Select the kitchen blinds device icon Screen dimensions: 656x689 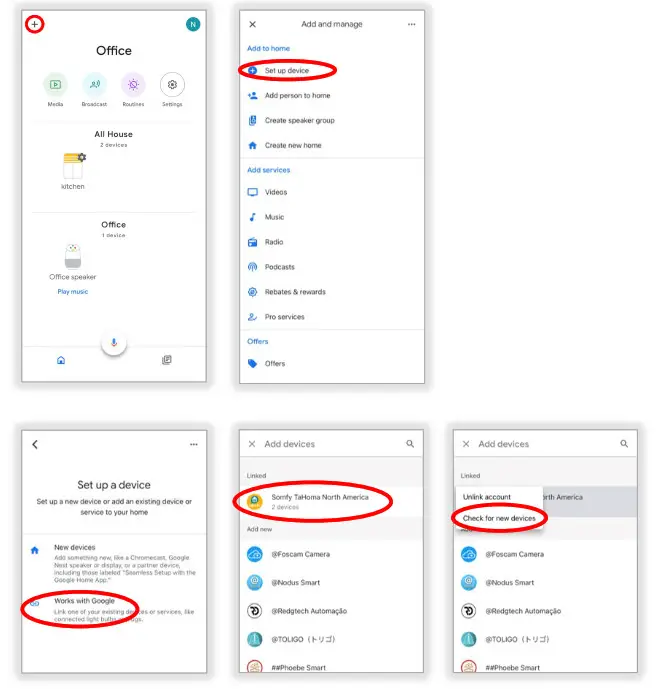[x=73, y=166]
